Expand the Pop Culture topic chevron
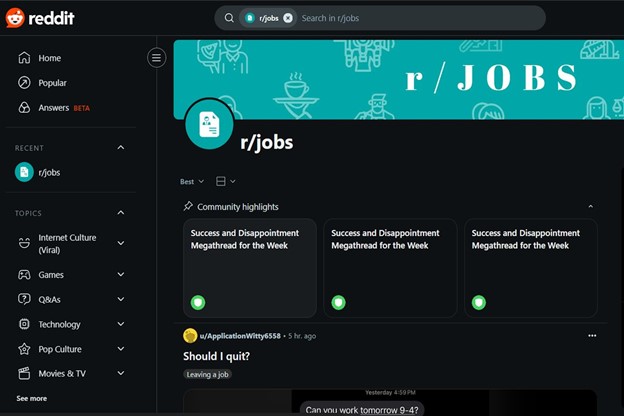 coord(121,349)
